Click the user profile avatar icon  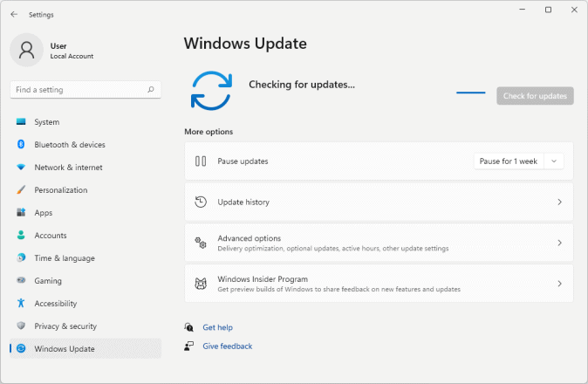tap(26, 51)
